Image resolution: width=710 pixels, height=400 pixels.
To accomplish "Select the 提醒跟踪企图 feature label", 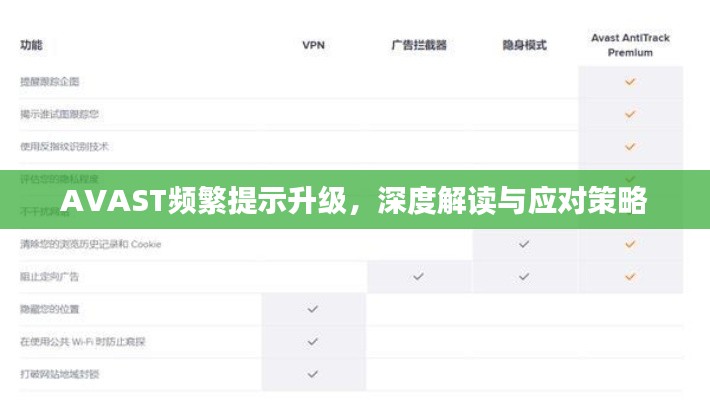I will pos(49,82).
